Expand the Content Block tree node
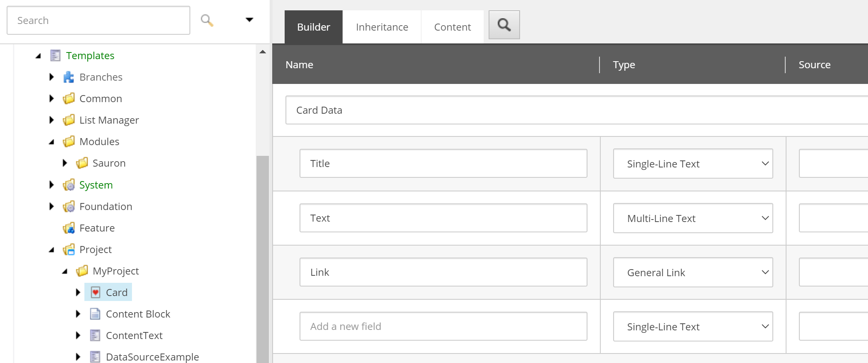The height and width of the screenshot is (363, 868). tap(78, 314)
